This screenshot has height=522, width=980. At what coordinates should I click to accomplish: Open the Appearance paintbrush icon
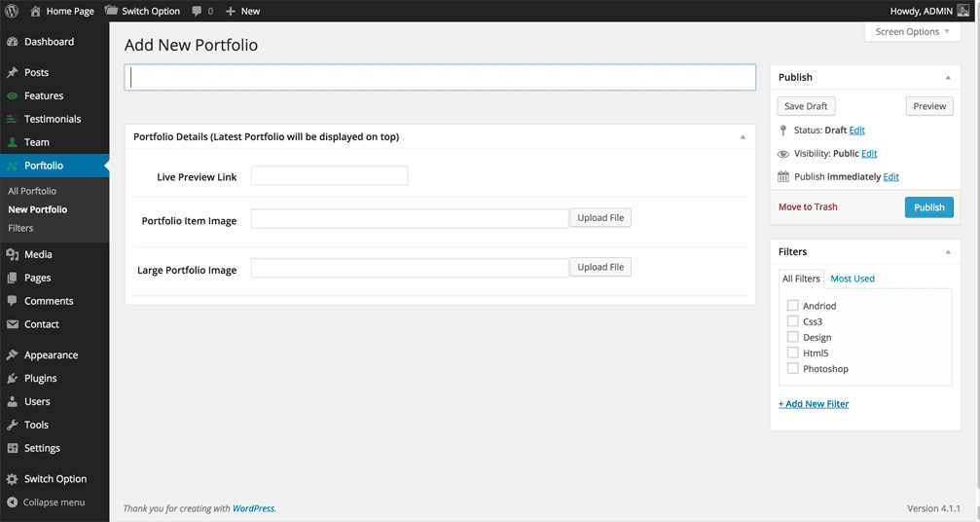tap(13, 355)
